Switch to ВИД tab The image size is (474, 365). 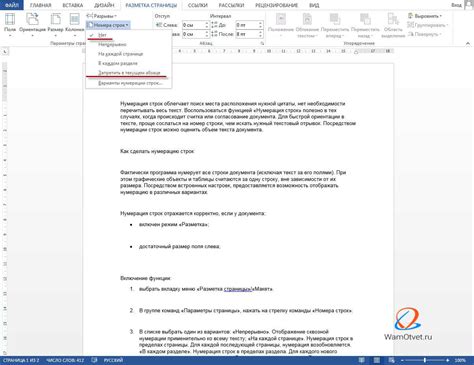tap(314, 5)
